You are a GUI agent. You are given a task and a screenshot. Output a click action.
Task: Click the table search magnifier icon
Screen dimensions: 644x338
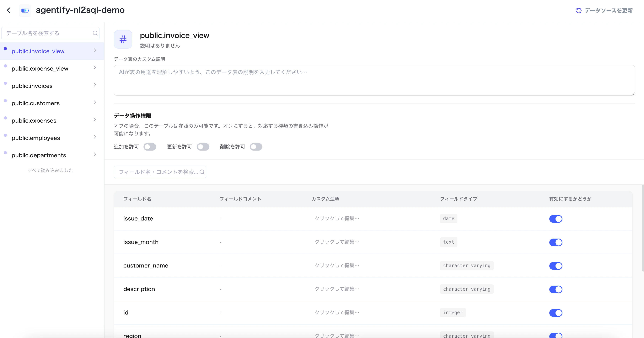click(x=95, y=33)
